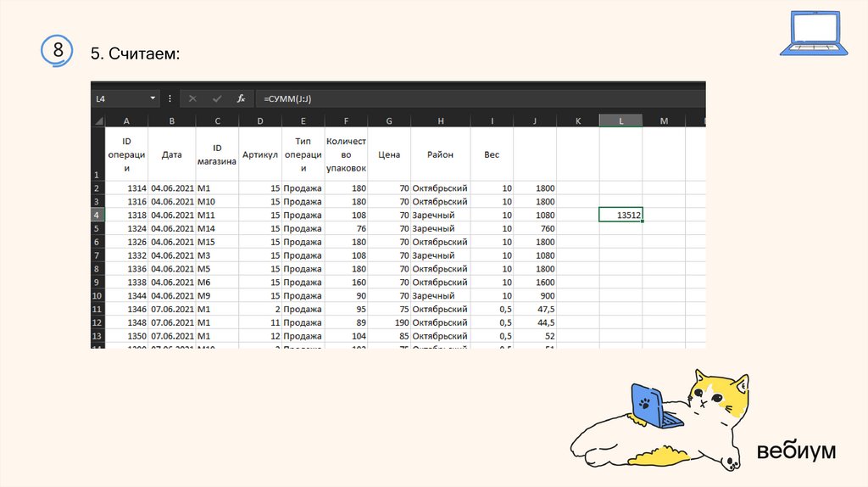Expand the Name Box dropdown arrow

(x=153, y=98)
